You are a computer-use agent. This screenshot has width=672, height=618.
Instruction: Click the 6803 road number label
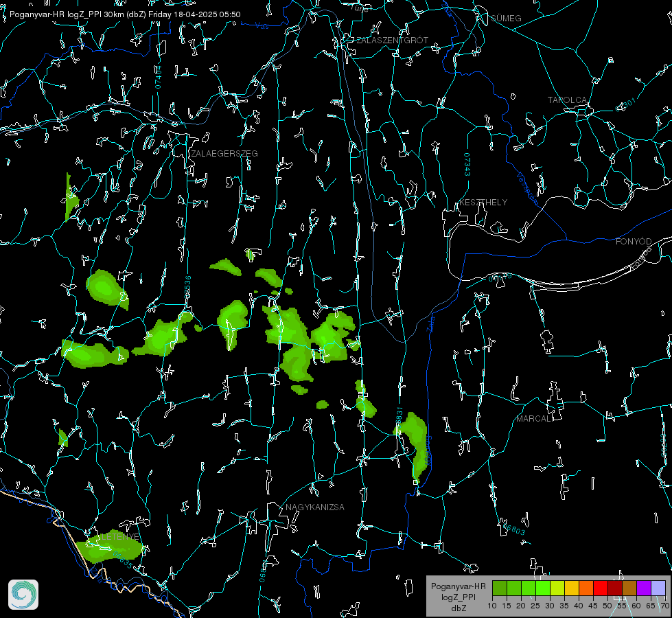[514, 530]
